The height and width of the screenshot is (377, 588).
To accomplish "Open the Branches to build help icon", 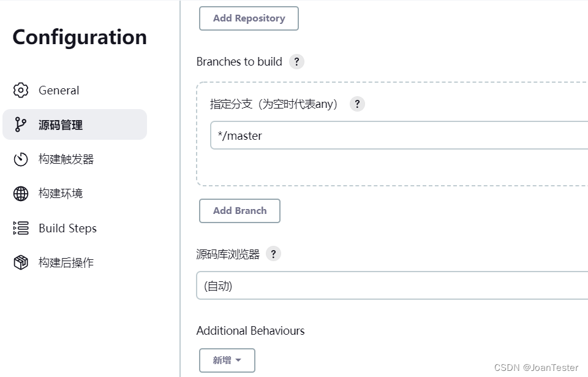I will coord(296,61).
